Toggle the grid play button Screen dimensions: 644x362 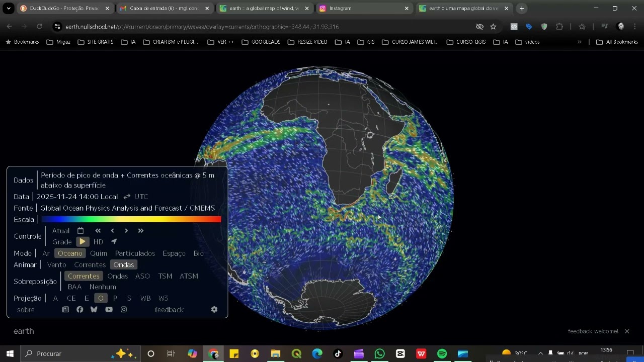click(83, 242)
